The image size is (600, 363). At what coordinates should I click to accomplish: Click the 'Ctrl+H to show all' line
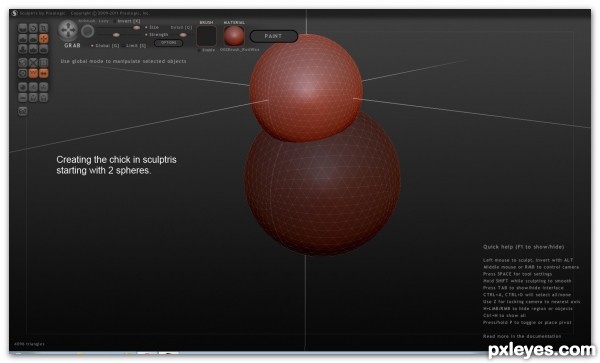504,316
